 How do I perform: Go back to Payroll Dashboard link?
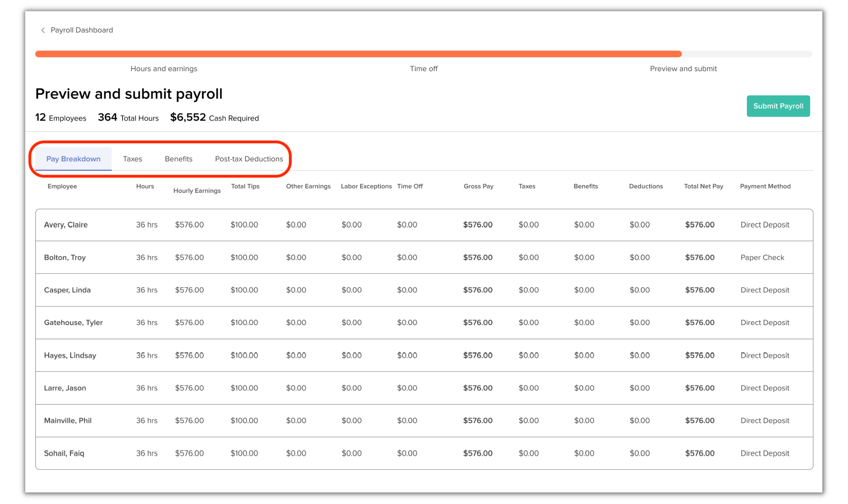click(82, 30)
